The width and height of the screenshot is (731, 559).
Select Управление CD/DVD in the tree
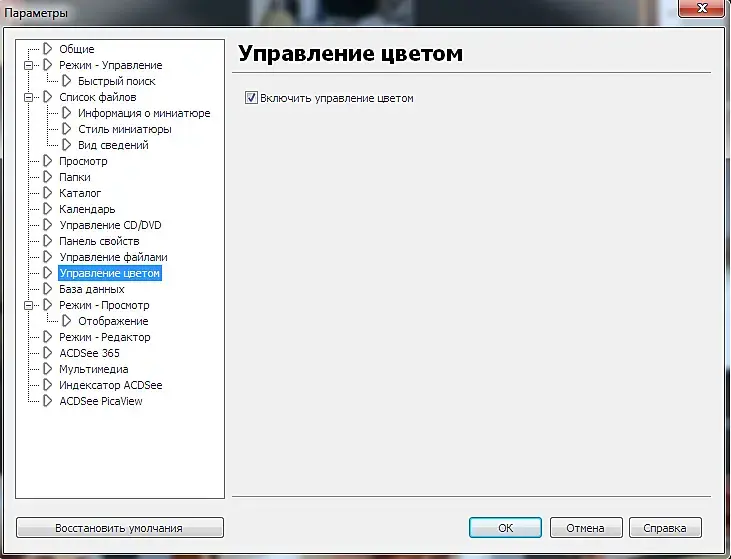click(x=110, y=225)
